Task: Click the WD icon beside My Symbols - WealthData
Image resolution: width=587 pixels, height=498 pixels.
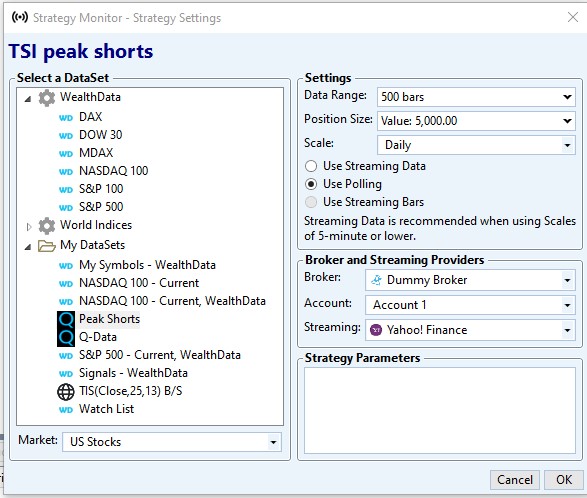Action: tap(66, 266)
